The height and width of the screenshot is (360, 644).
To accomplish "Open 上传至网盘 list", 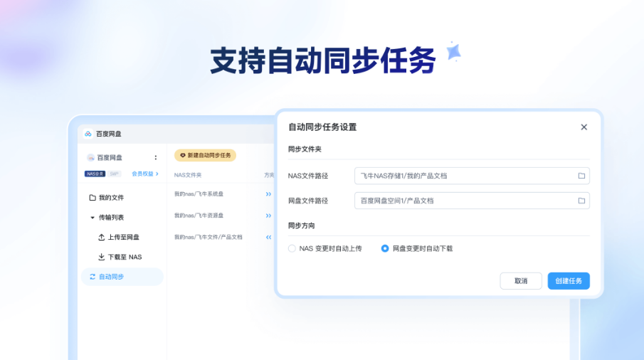I will click(122, 237).
